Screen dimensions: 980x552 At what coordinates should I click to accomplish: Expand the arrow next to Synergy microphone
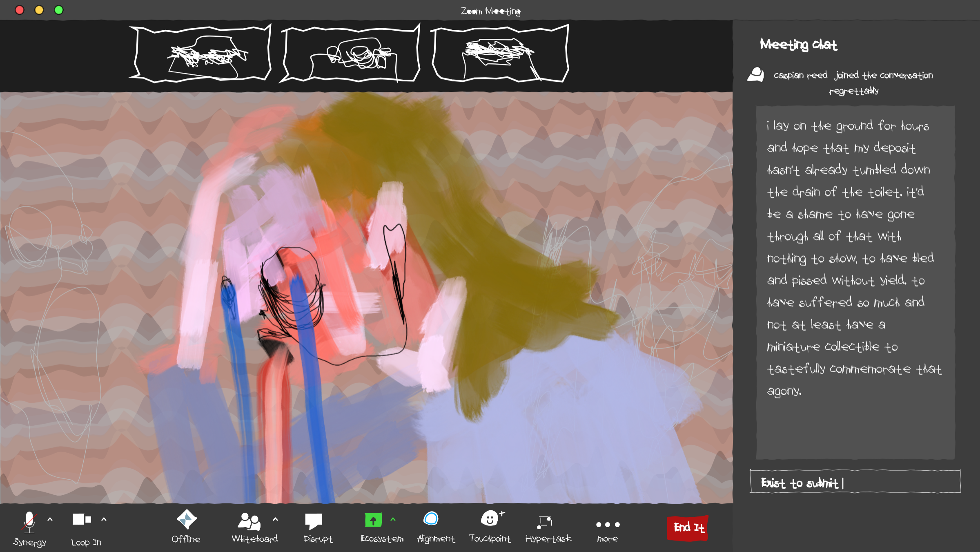(x=50, y=519)
